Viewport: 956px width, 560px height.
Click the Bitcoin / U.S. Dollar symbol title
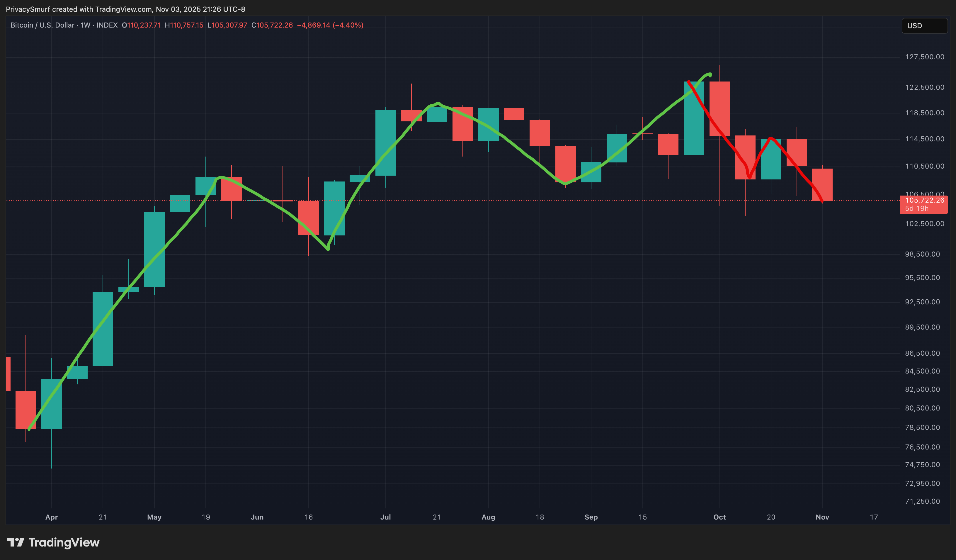(x=42, y=25)
